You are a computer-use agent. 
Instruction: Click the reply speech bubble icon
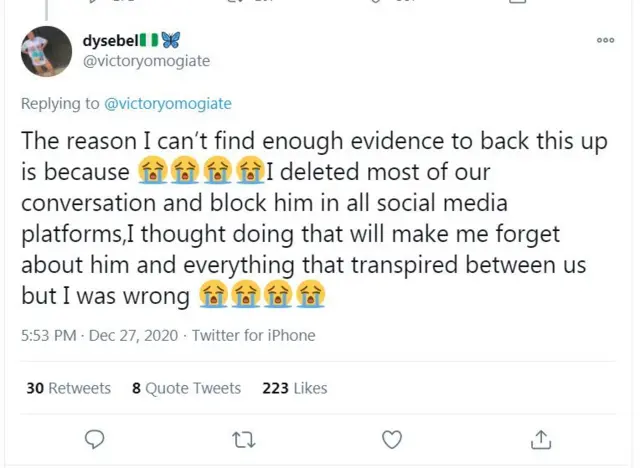tap(96, 438)
